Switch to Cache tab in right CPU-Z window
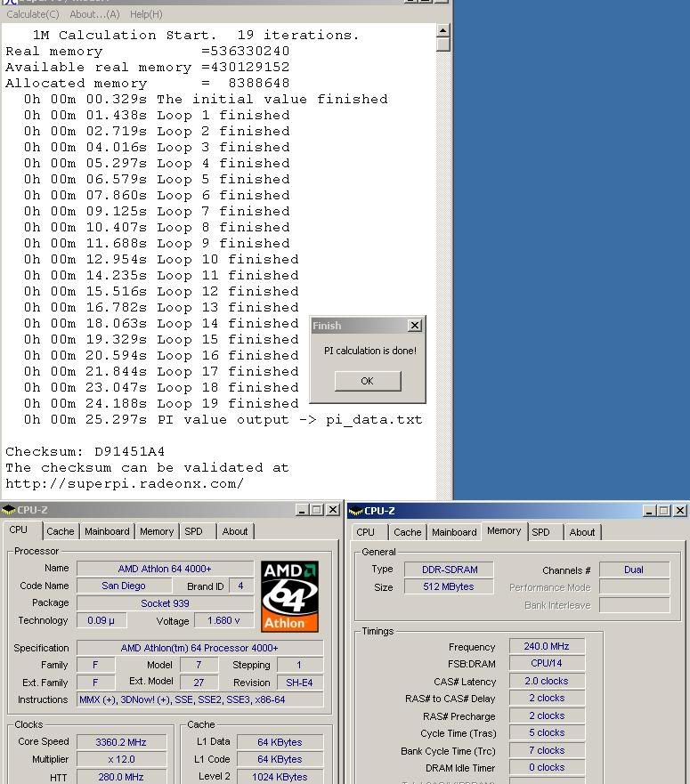This screenshot has height=784, width=690. coord(407,532)
